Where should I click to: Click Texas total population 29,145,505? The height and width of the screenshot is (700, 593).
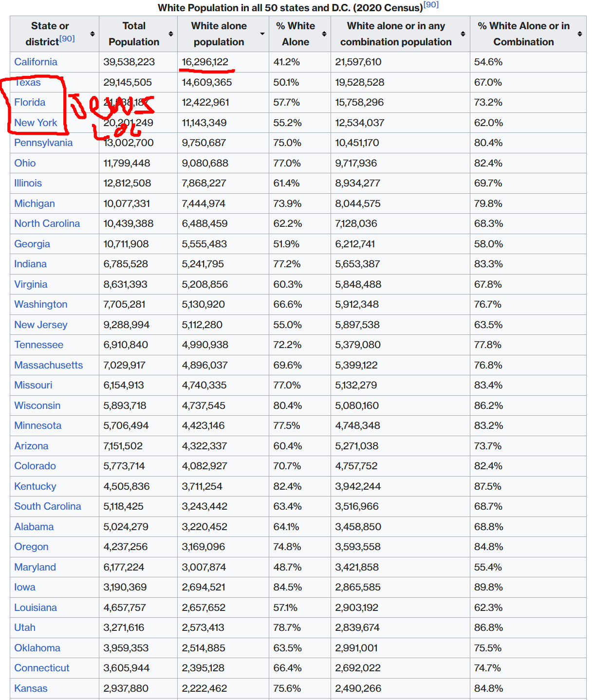128,82
